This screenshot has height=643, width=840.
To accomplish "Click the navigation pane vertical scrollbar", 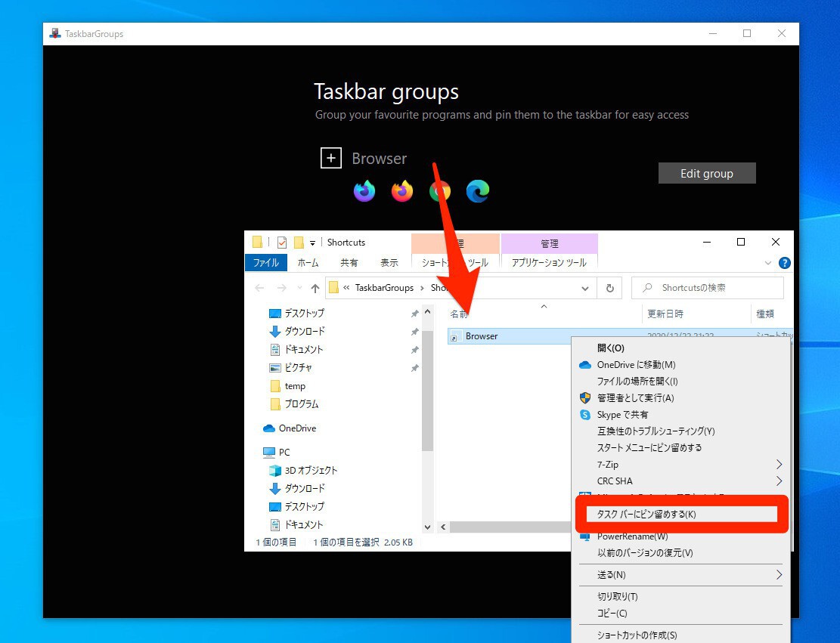I will (427, 393).
